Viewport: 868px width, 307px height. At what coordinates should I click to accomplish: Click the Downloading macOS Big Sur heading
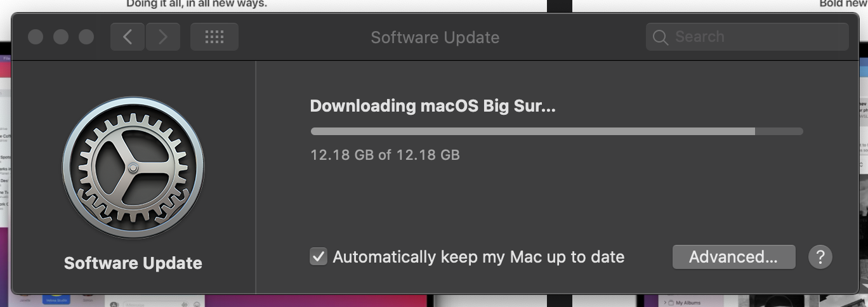pyautogui.click(x=433, y=106)
